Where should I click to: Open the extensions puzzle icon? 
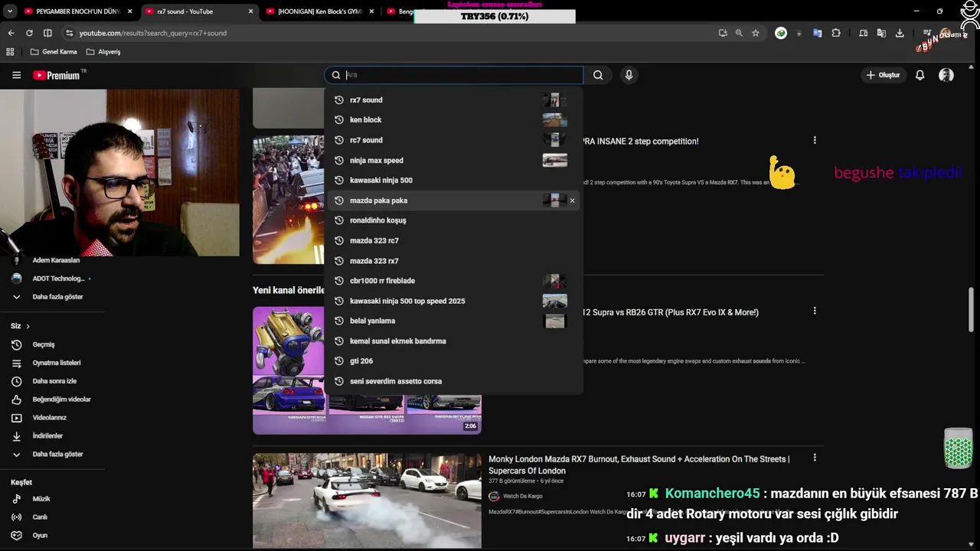(x=836, y=33)
